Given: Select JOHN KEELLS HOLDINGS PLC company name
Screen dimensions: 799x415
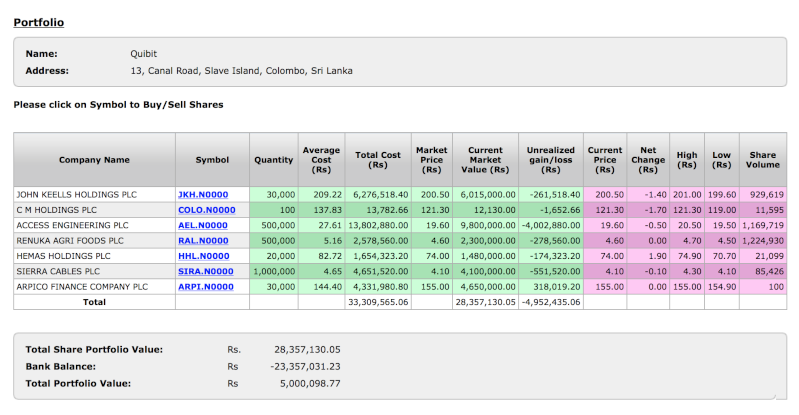Looking at the screenshot, I should [x=76, y=195].
